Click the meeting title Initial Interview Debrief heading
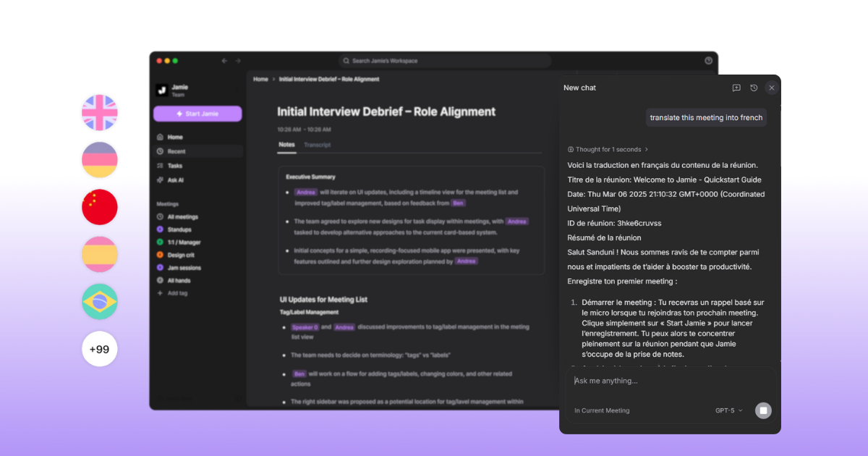Viewport: 868px width, 456px height. [386, 111]
